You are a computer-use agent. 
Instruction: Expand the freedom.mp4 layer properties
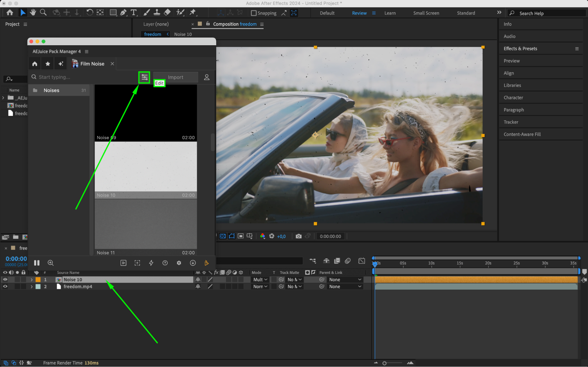coord(31,286)
